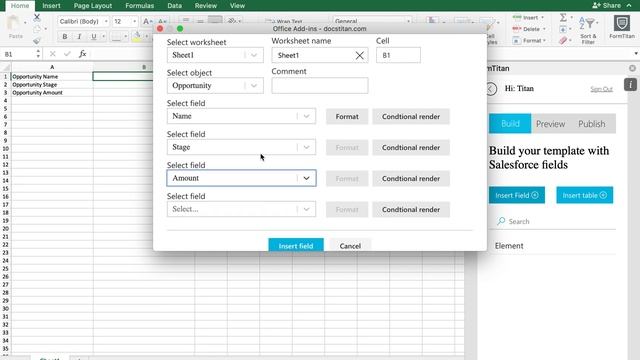Open Sort & Filter in the ribbon
Screen dimensions: 640x360
(588, 29)
